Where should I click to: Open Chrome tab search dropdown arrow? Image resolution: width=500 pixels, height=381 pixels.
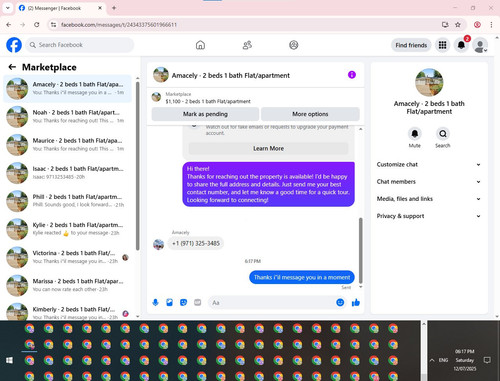(x=8, y=8)
